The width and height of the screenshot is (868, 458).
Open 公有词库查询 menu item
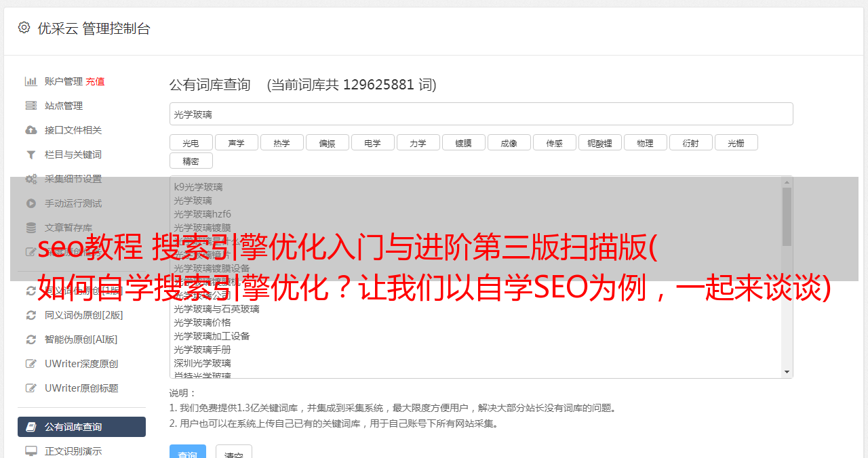click(81, 427)
